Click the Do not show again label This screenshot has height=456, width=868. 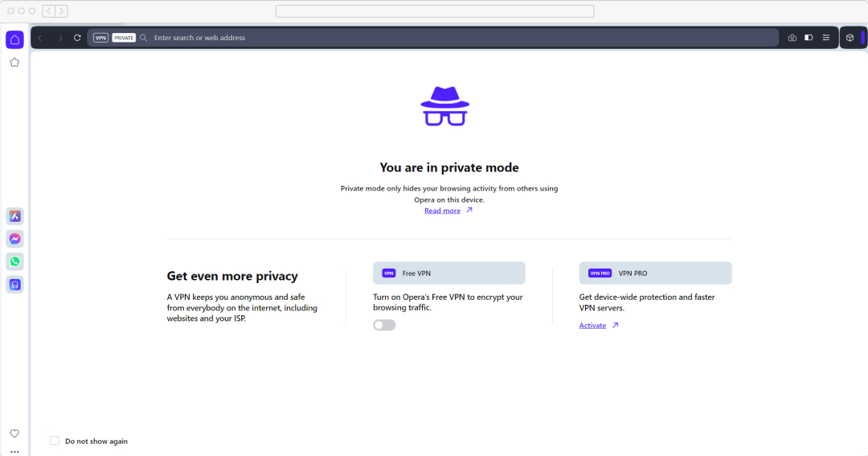(96, 441)
